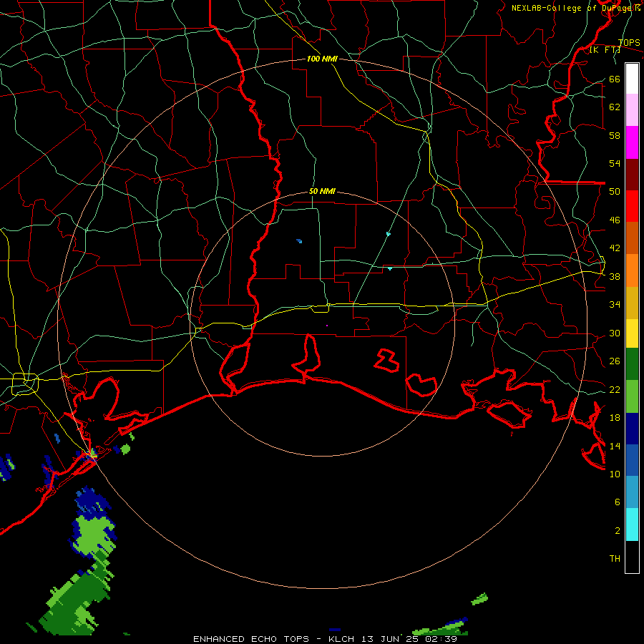Image resolution: width=644 pixels, height=644 pixels.
Task: Click the "KLCH" radar site identifier
Action: (341, 639)
